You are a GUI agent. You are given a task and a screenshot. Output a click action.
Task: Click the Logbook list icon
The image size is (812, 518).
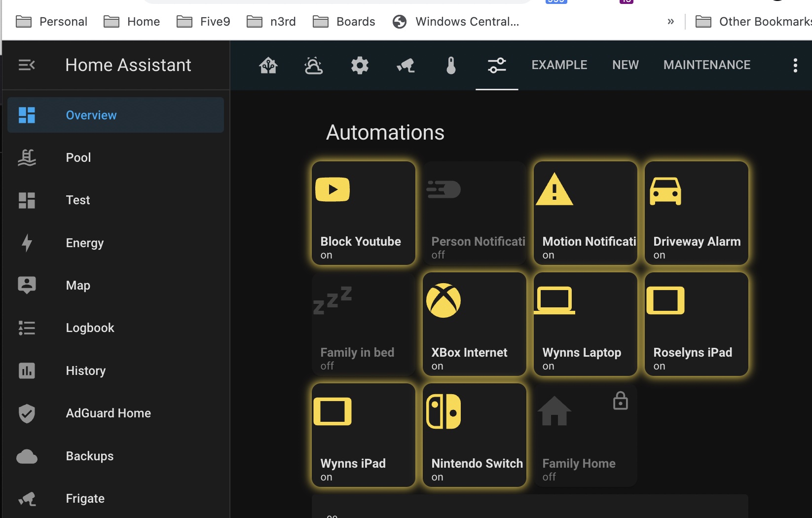pos(27,328)
